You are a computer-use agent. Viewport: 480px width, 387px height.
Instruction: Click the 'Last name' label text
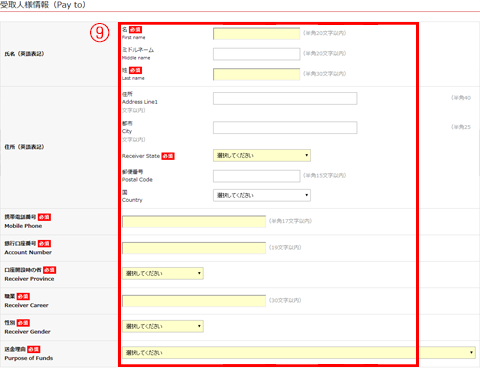pos(133,78)
